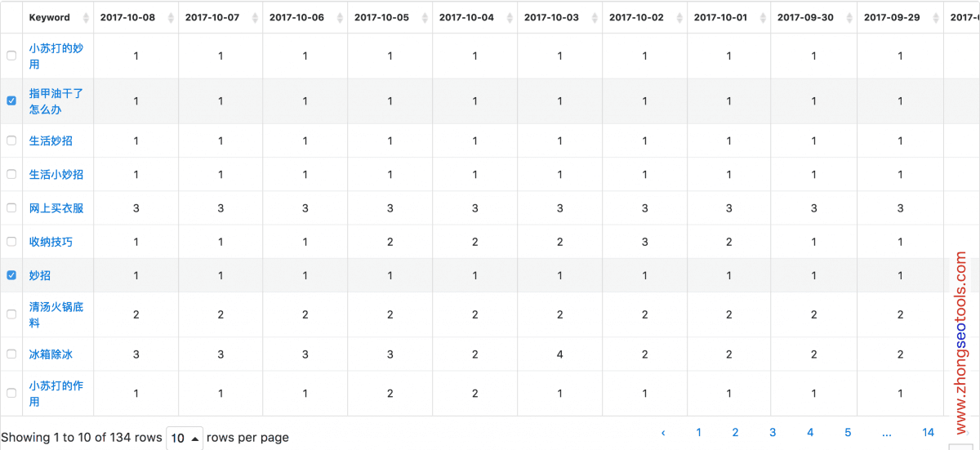Image resolution: width=980 pixels, height=450 pixels.
Task: Go to page 3 of results
Action: (x=773, y=433)
